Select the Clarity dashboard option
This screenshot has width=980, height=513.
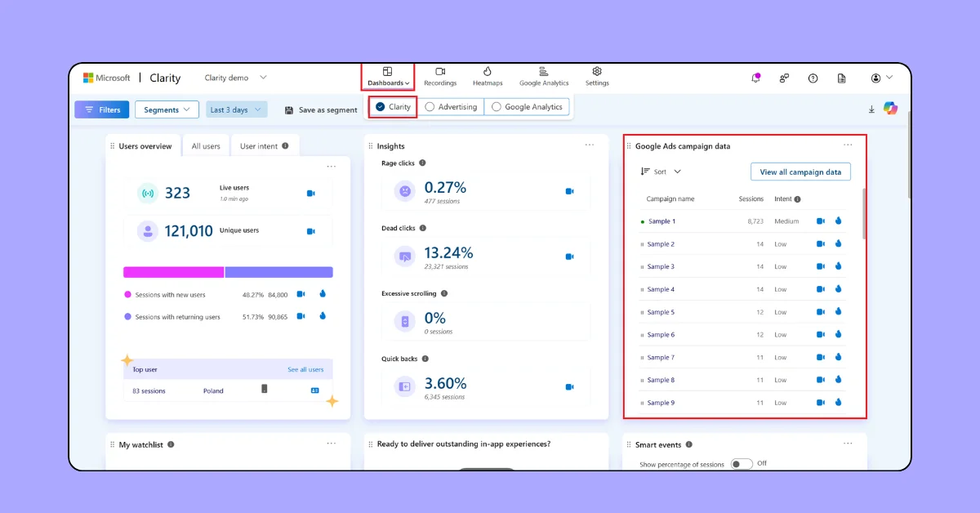393,107
